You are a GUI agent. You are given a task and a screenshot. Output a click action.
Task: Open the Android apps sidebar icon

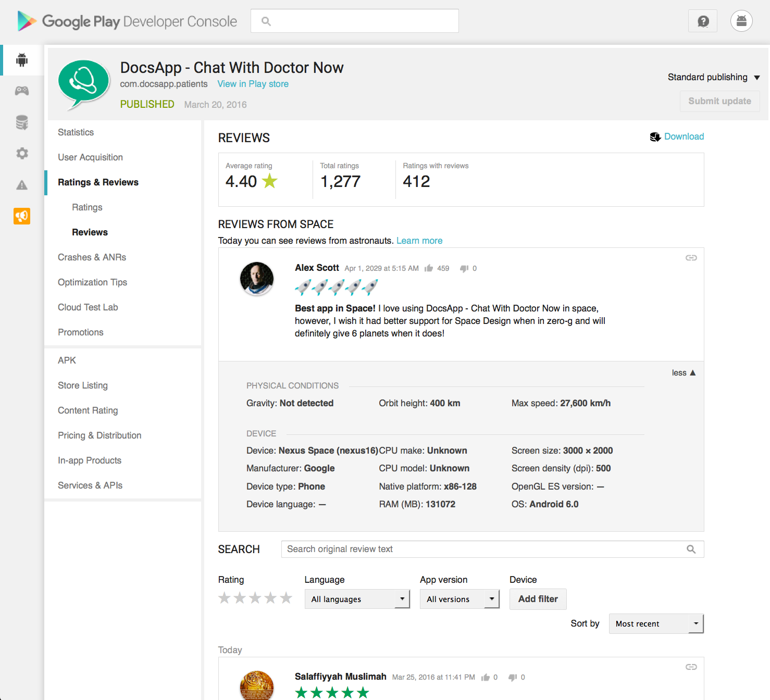(x=22, y=60)
